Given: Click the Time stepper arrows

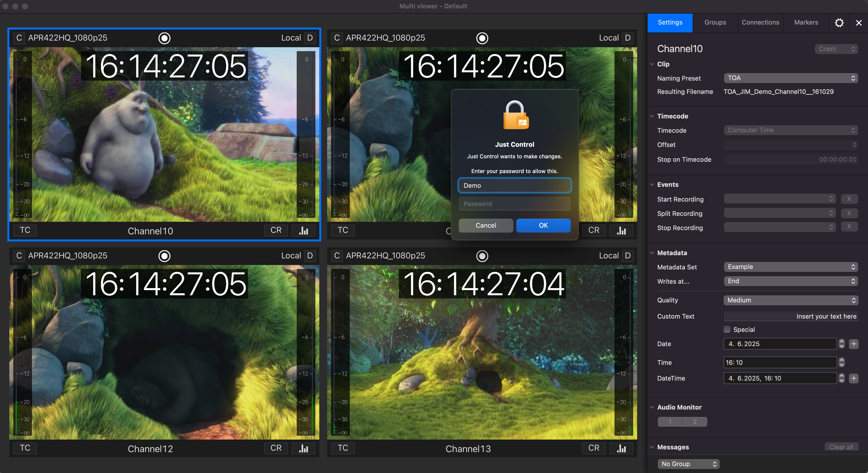Looking at the screenshot, I should coord(841,363).
